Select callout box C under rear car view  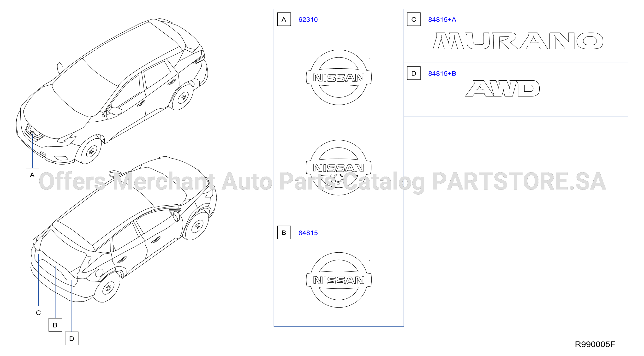[x=38, y=313]
